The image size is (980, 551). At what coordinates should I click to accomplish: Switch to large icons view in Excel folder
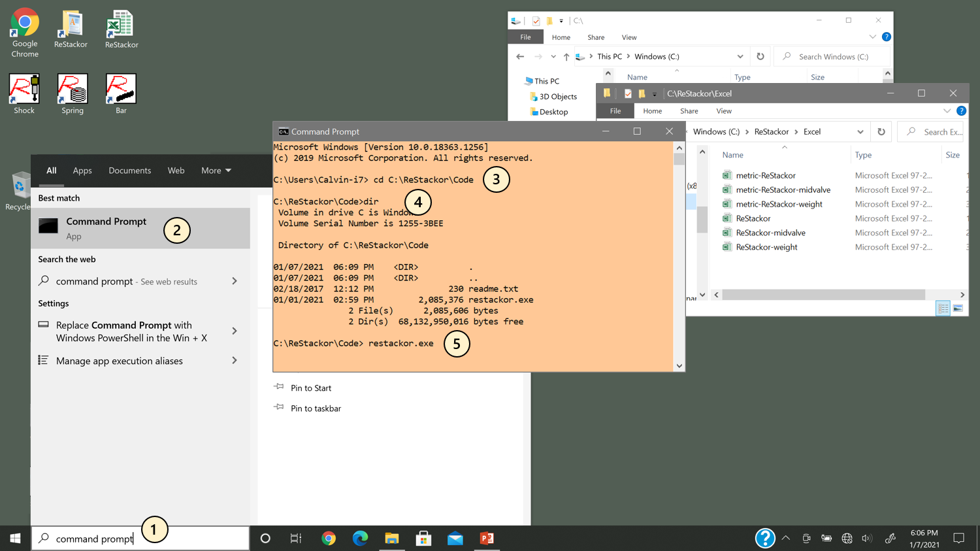(x=958, y=309)
